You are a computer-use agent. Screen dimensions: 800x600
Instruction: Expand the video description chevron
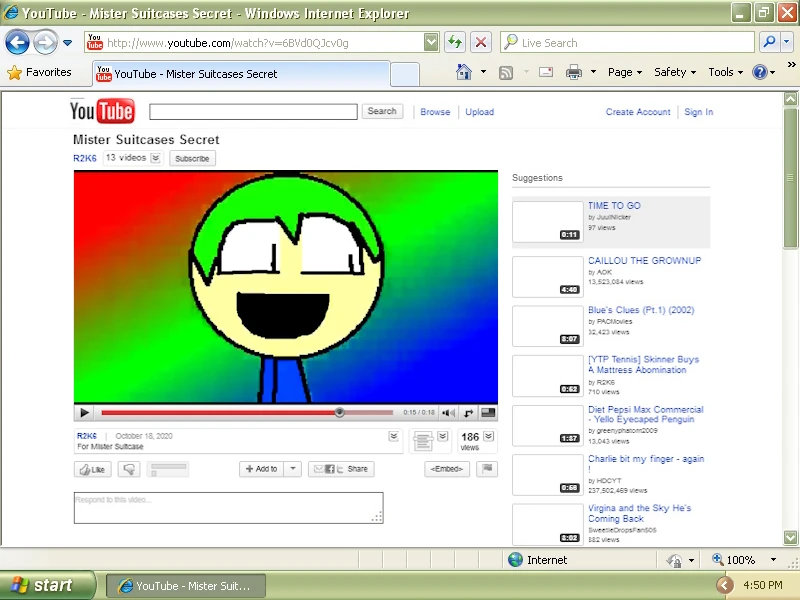click(393, 436)
